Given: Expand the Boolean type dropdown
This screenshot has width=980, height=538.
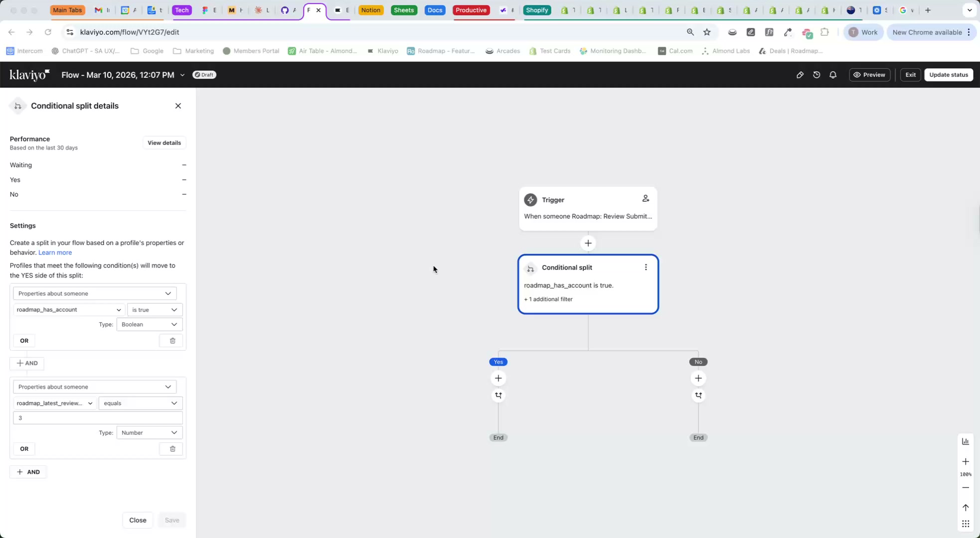Looking at the screenshot, I should click(x=149, y=324).
